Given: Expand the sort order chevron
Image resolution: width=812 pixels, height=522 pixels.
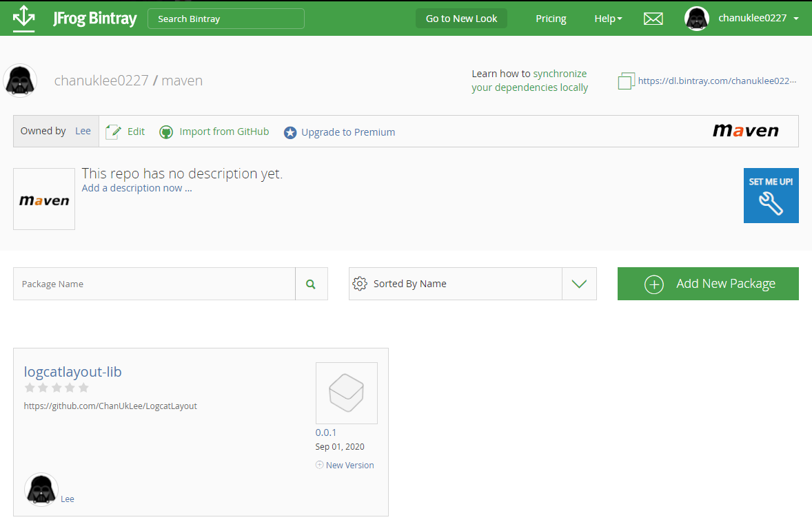Looking at the screenshot, I should [x=579, y=284].
